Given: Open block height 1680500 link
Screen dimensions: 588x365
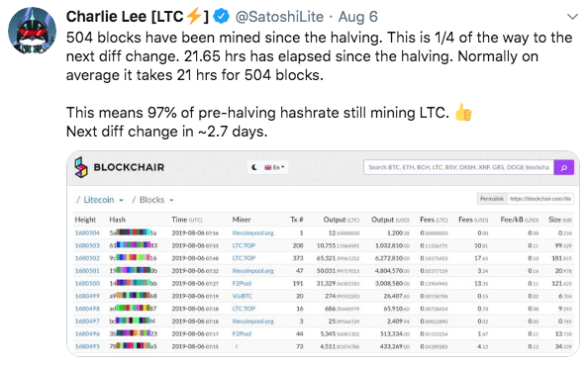Looking at the screenshot, I should click(x=87, y=283).
